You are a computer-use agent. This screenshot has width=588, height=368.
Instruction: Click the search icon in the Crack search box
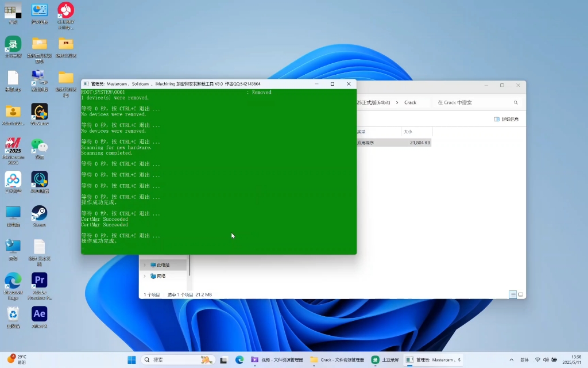[516, 102]
